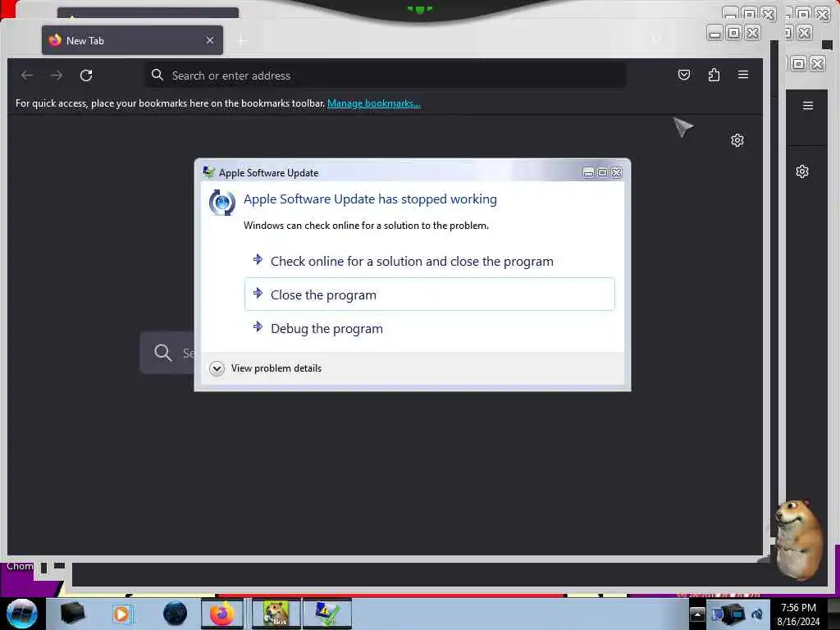Click the new tab page search box

pos(167,353)
